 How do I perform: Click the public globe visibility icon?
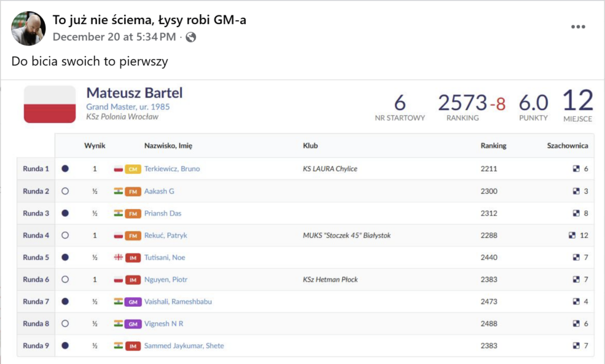point(191,37)
